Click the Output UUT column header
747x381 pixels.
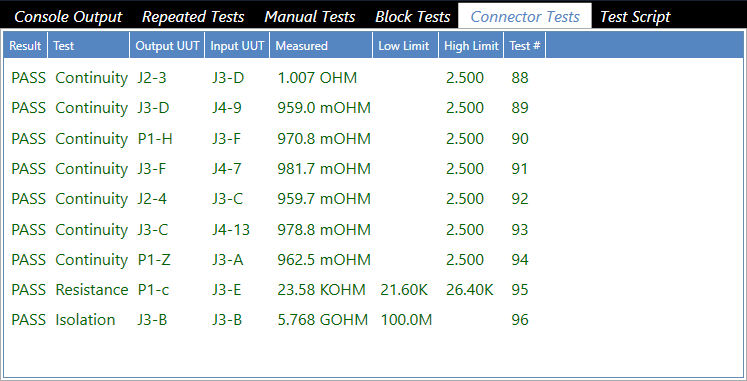click(167, 46)
